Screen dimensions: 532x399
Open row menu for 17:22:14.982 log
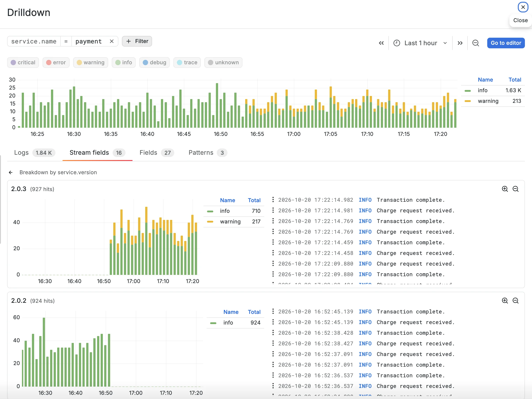[273, 200]
